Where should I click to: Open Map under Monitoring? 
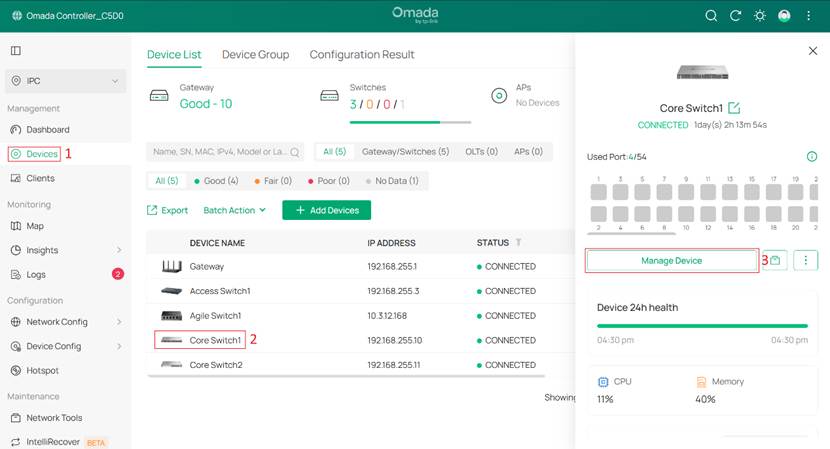coord(35,226)
